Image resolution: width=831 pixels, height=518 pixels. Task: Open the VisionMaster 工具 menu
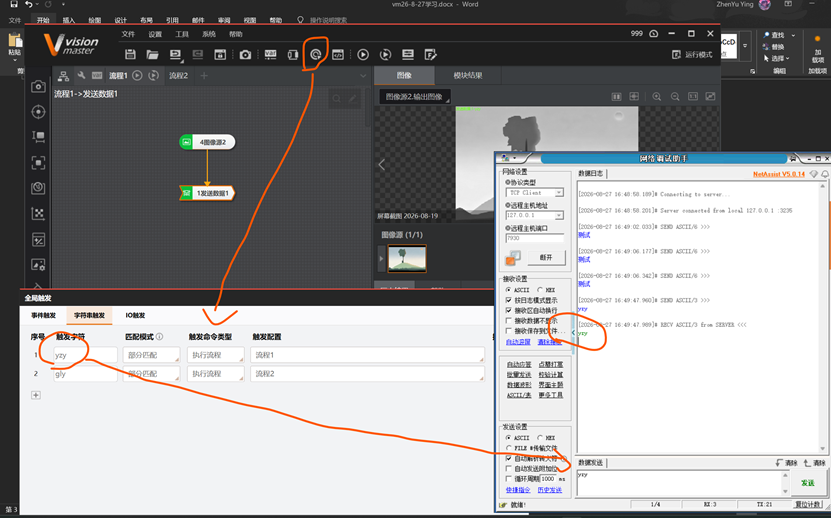(x=182, y=34)
